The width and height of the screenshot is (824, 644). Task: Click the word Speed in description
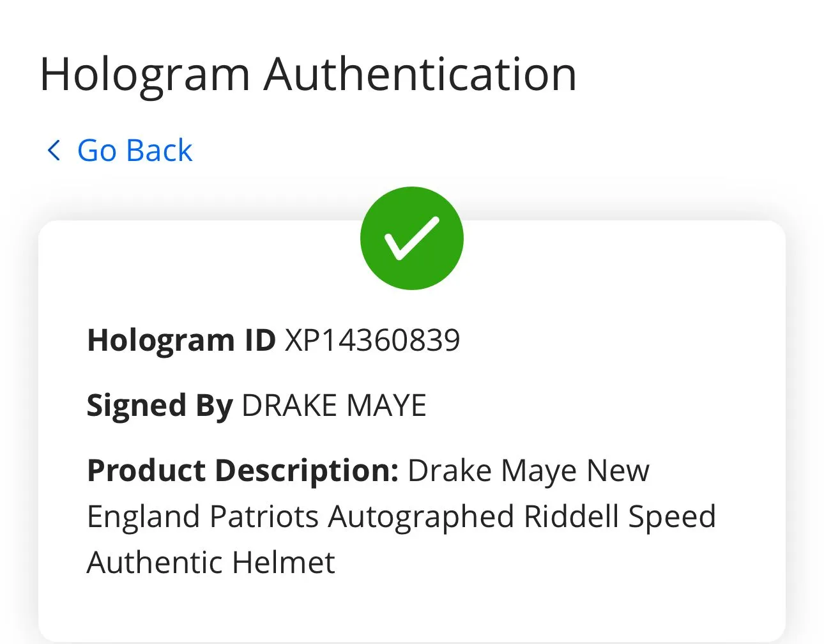(672, 517)
